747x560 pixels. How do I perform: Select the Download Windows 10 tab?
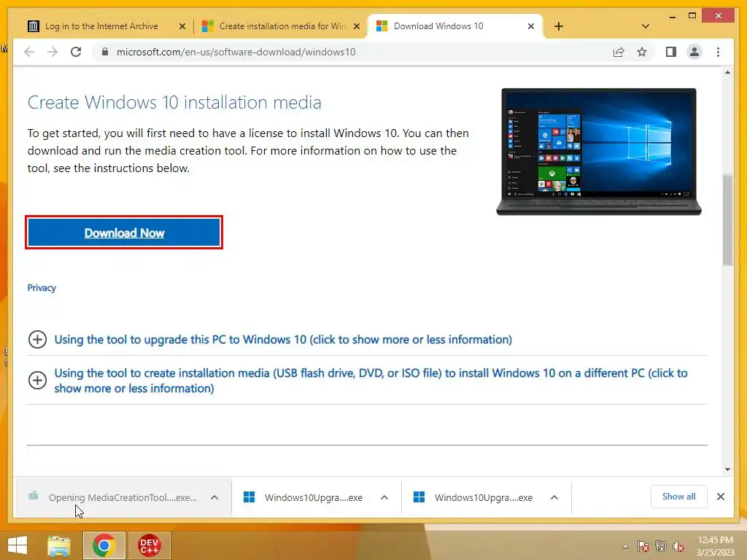point(438,26)
